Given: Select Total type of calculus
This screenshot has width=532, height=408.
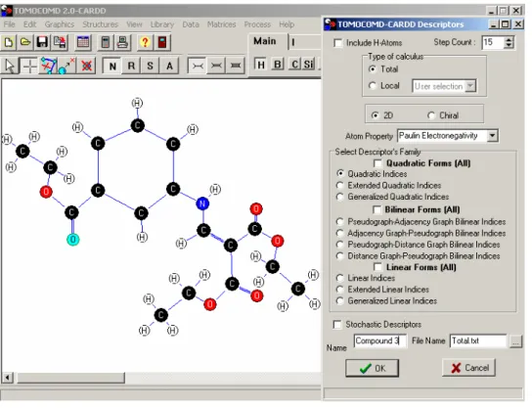Looking at the screenshot, I should pos(373,69).
